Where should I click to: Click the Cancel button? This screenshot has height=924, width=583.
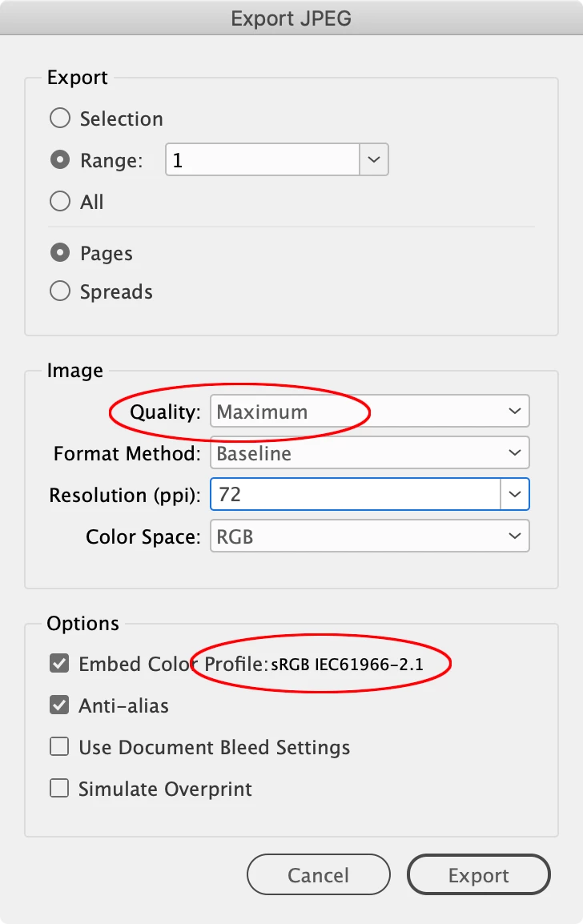(x=318, y=874)
